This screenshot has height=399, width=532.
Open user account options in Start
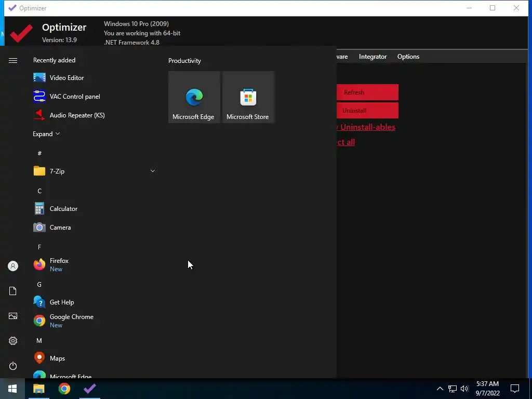click(x=13, y=266)
